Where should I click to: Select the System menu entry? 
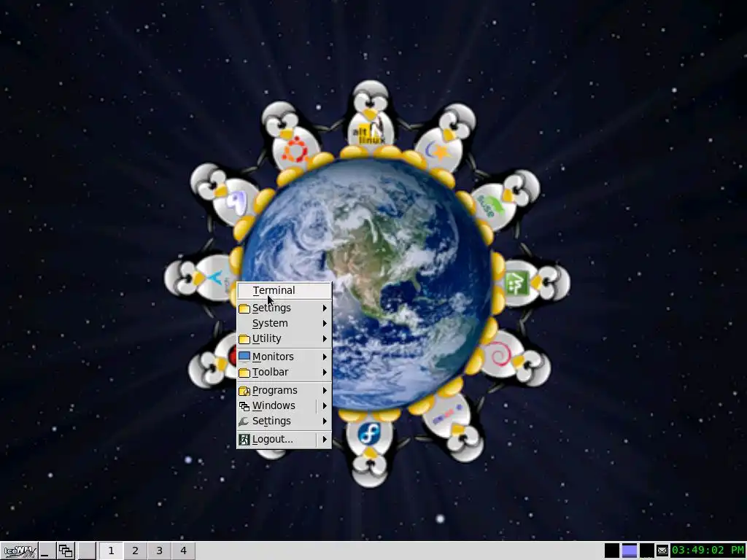[x=284, y=323]
